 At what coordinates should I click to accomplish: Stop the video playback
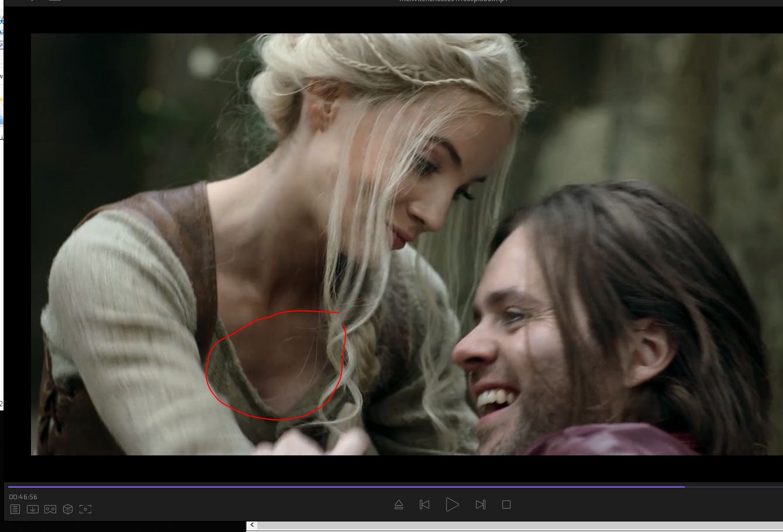(x=506, y=505)
